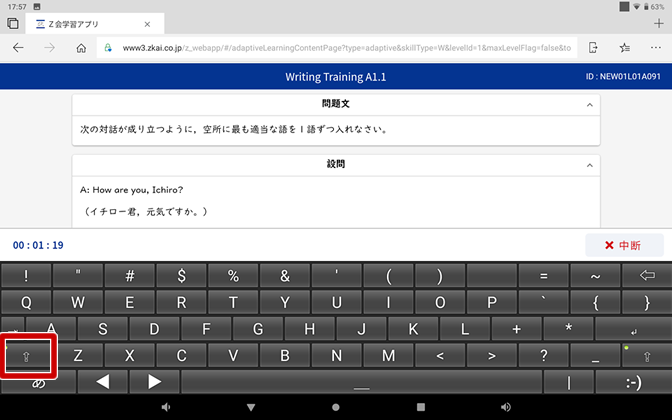
Task: Tap the left curly brace key
Action: click(x=595, y=303)
